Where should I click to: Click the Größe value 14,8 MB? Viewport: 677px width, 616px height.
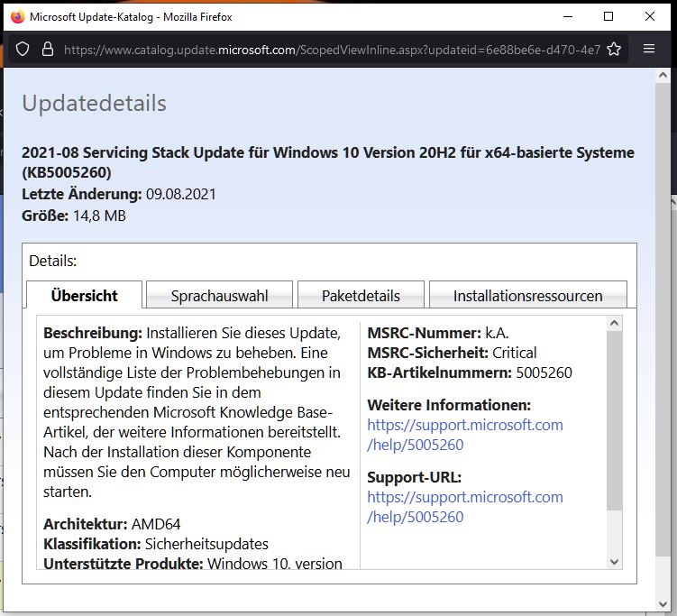[99, 216]
